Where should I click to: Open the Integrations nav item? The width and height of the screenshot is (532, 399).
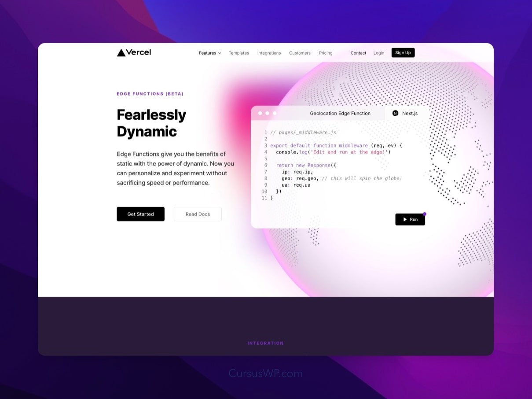pos(269,53)
